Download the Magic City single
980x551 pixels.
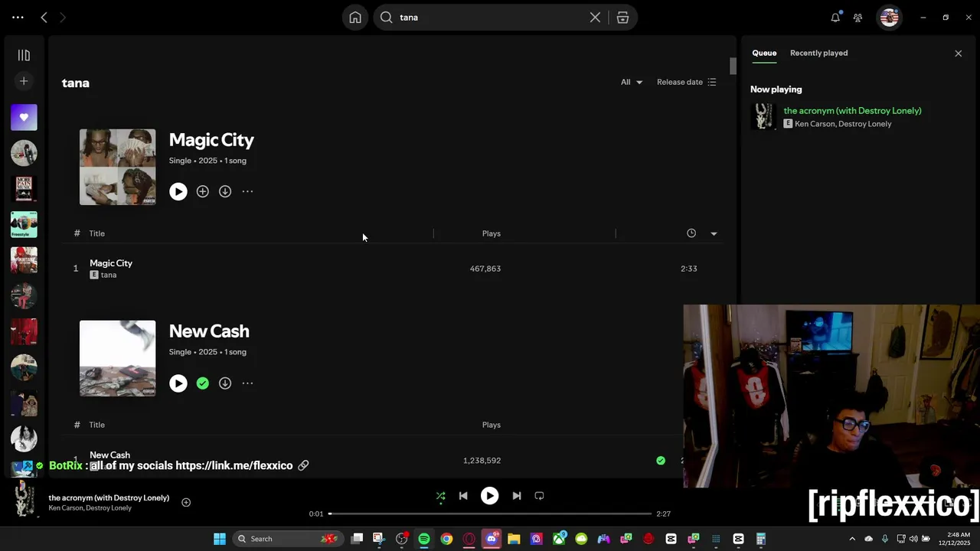coord(225,192)
